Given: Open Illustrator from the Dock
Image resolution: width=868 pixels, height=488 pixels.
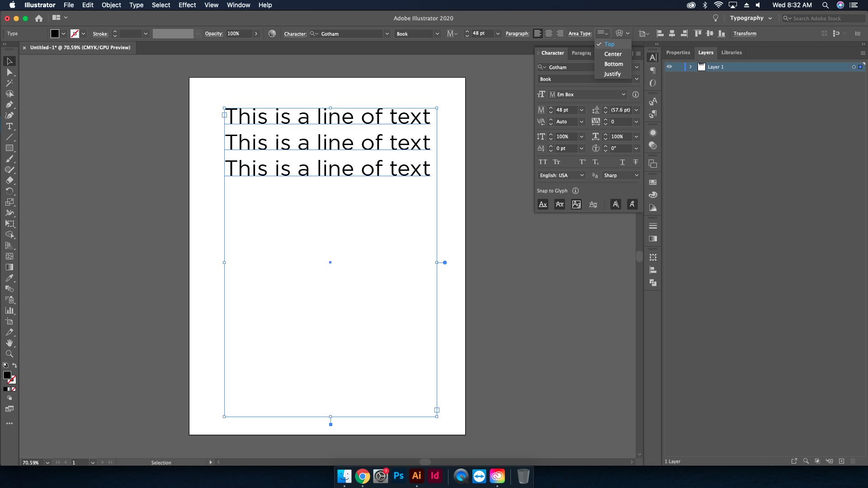Looking at the screenshot, I should point(416,476).
